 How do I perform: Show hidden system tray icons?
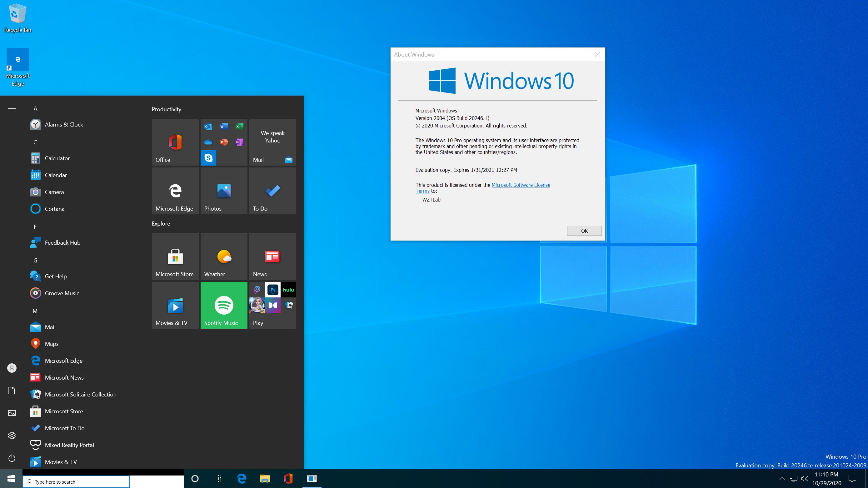click(x=782, y=479)
